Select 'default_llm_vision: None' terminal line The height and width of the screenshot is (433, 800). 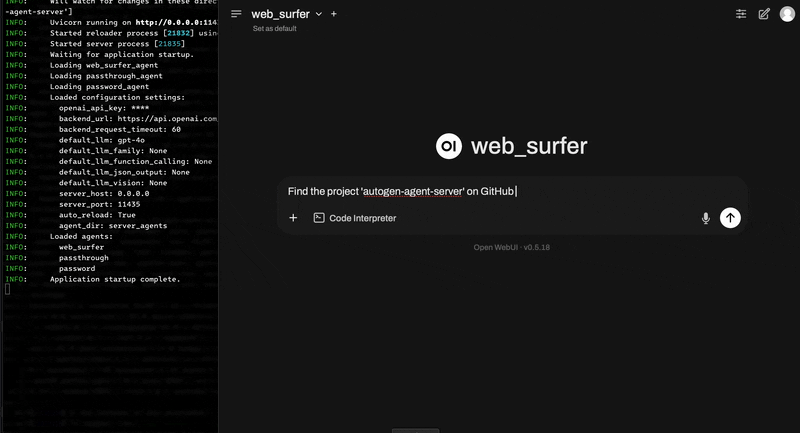(x=113, y=183)
